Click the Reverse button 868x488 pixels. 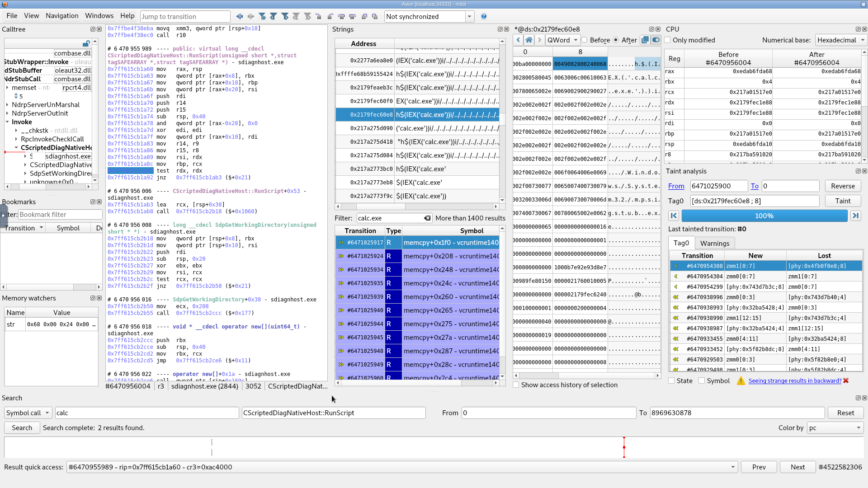(x=843, y=186)
